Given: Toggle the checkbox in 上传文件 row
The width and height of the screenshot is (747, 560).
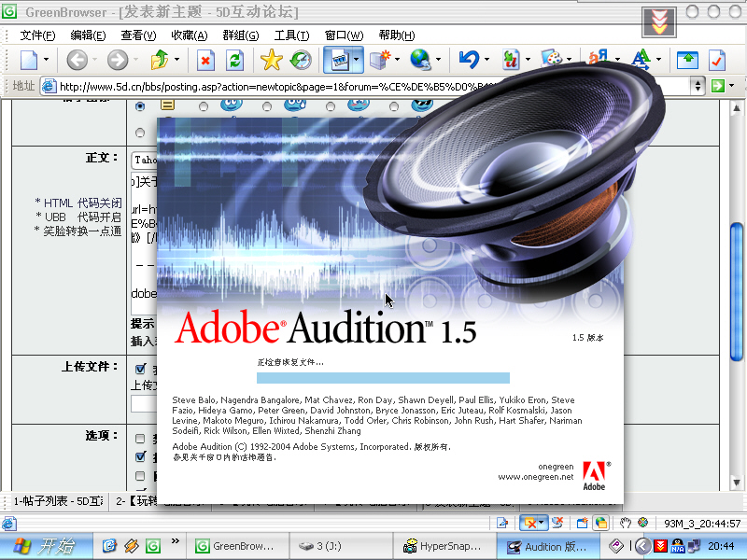Looking at the screenshot, I should pos(140,369).
